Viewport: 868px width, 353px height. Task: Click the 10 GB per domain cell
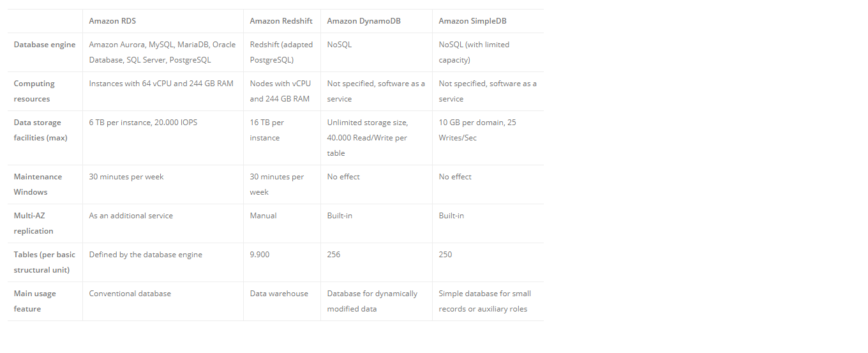click(477, 130)
